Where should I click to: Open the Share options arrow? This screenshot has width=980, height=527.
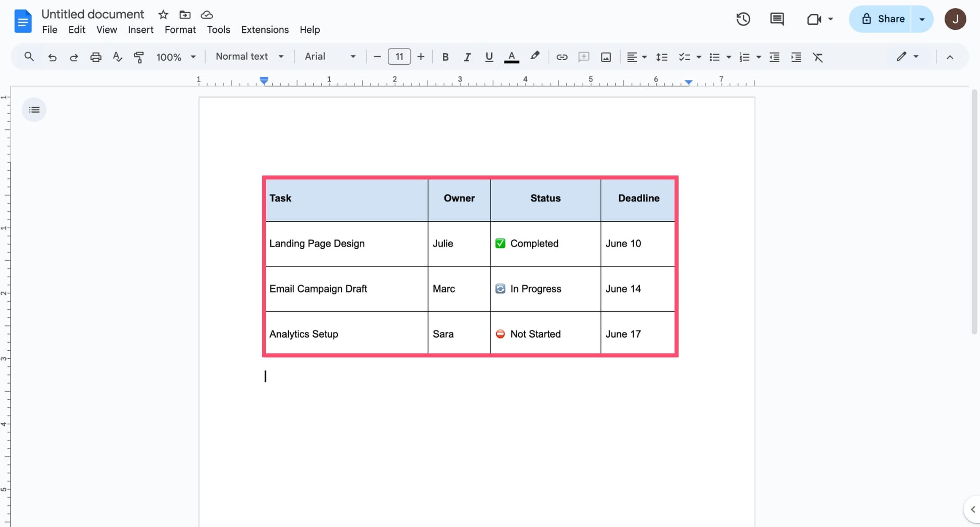(x=922, y=19)
